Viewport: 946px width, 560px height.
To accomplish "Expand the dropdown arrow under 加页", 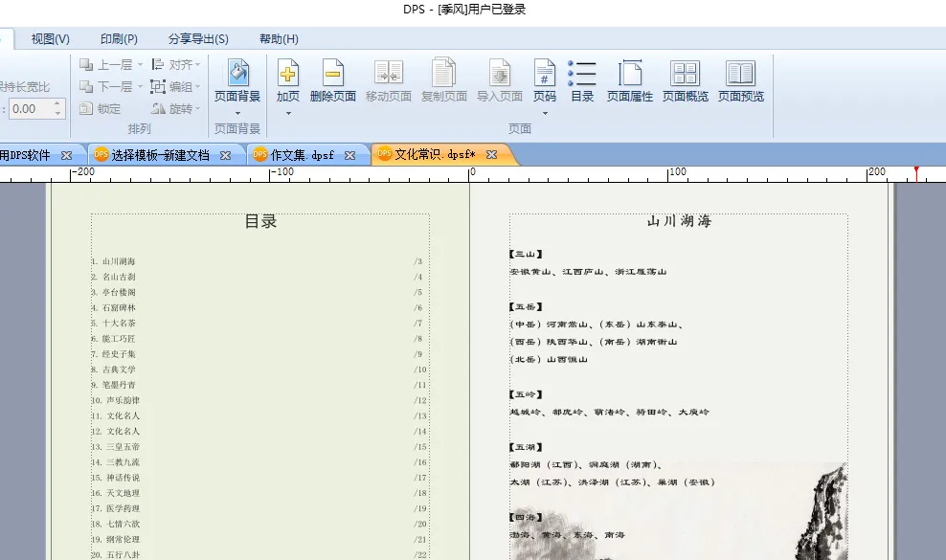I will (x=287, y=113).
